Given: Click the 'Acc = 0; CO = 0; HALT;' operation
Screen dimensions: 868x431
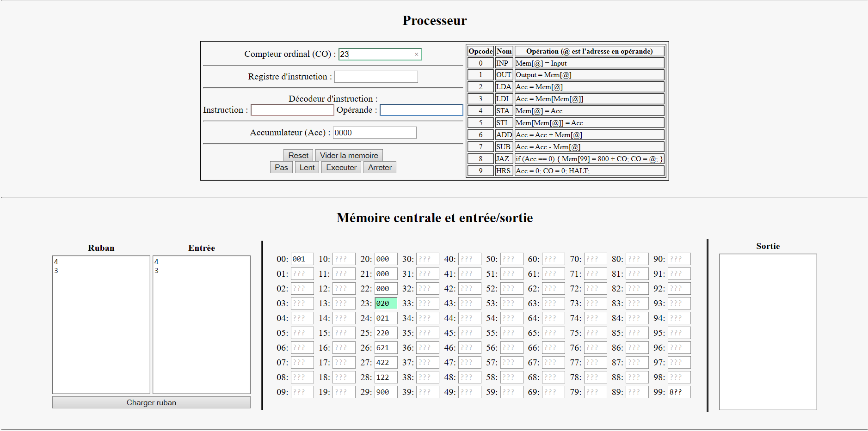Looking at the screenshot, I should tap(553, 171).
